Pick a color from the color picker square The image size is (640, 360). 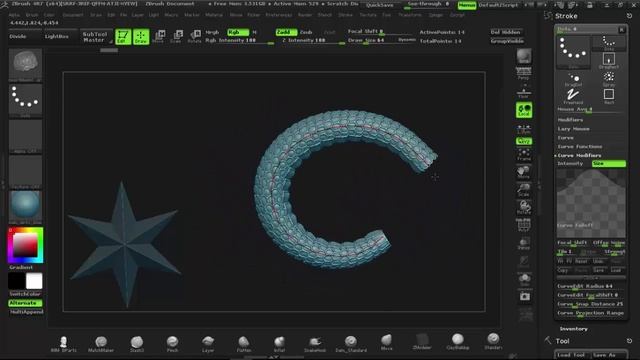pyautogui.click(x=25, y=245)
